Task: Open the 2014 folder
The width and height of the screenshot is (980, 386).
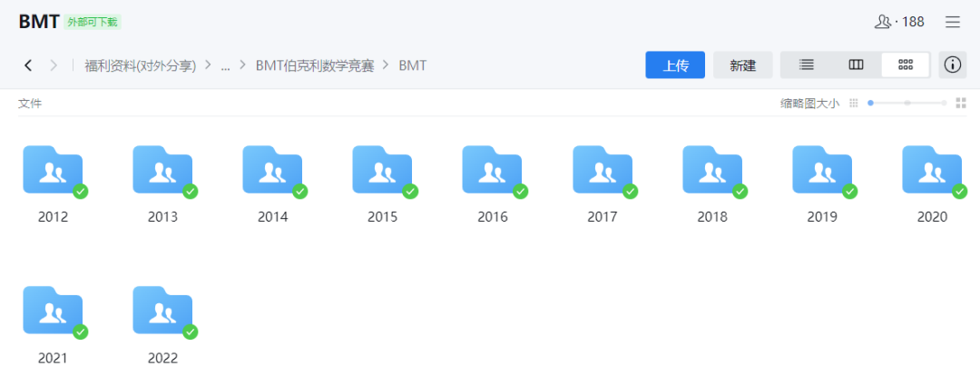Action: pyautogui.click(x=273, y=170)
